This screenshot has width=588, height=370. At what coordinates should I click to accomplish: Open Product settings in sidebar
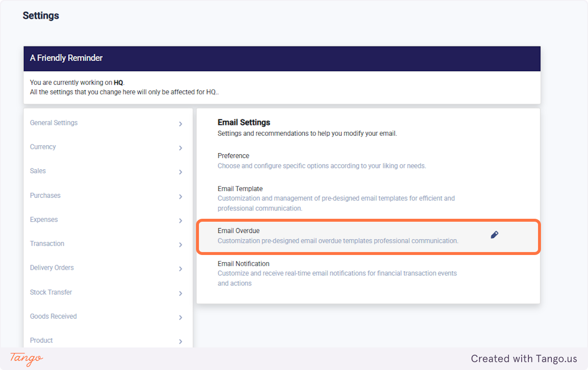[41, 340]
